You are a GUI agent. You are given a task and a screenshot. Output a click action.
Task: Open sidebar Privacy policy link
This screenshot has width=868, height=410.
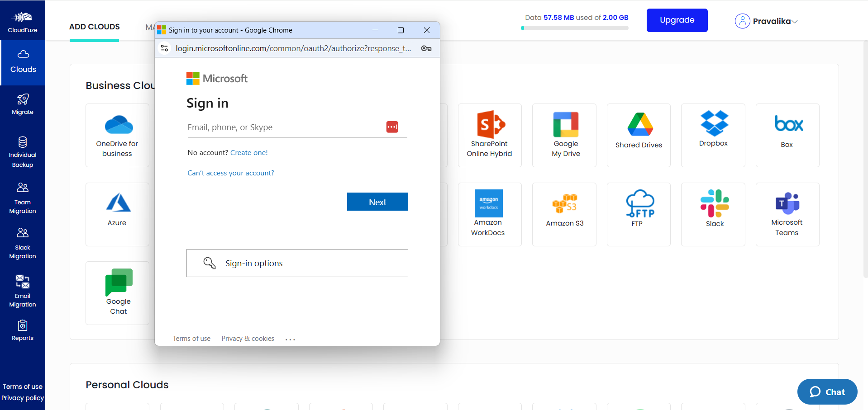tap(23, 398)
